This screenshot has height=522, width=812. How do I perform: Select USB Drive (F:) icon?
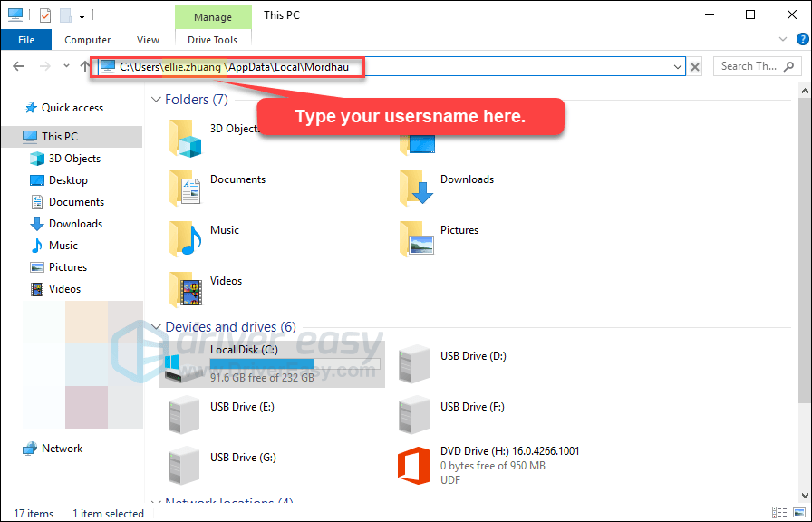(414, 415)
